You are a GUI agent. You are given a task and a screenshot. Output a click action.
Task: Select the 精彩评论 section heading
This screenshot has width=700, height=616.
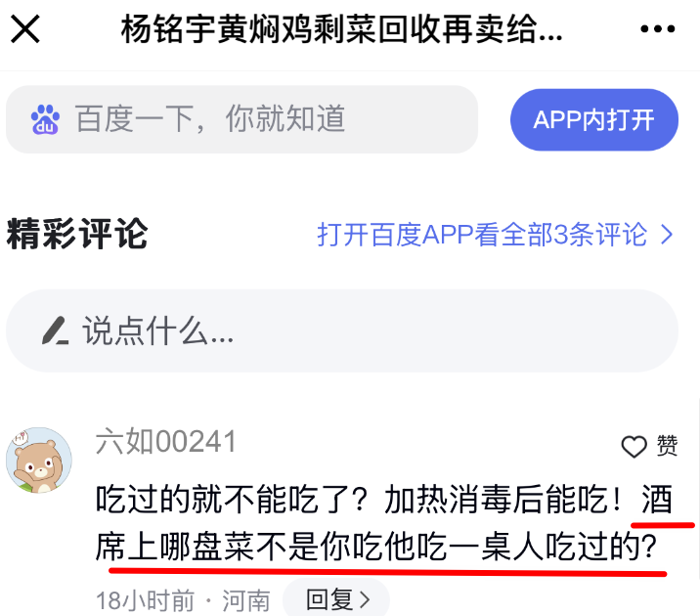coord(77,234)
